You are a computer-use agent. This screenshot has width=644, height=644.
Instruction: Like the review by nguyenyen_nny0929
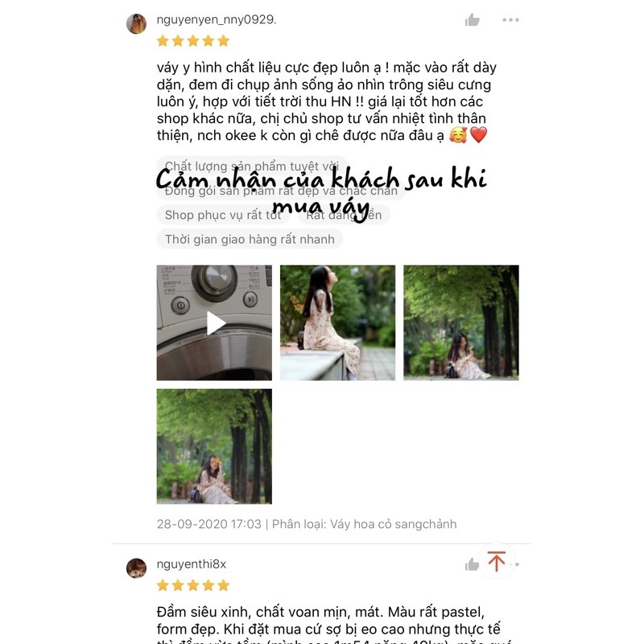click(473, 19)
